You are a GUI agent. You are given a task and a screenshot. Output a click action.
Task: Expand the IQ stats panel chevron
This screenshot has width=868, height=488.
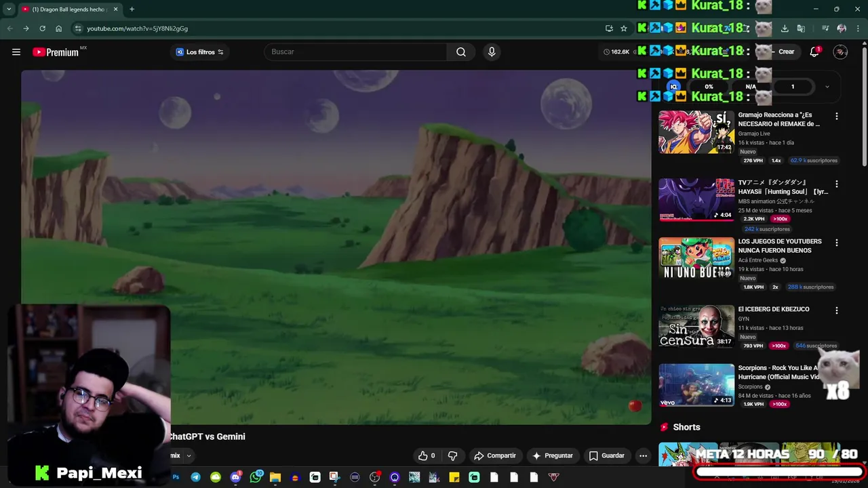click(827, 87)
